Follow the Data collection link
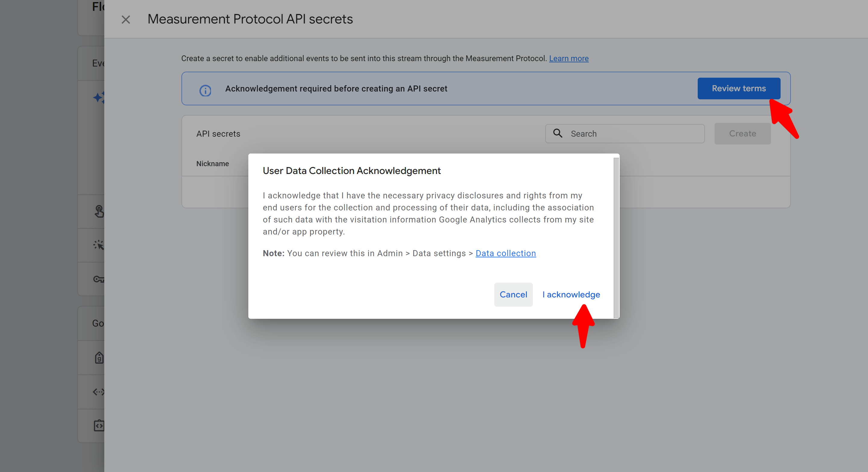The image size is (868, 472). 505,253
